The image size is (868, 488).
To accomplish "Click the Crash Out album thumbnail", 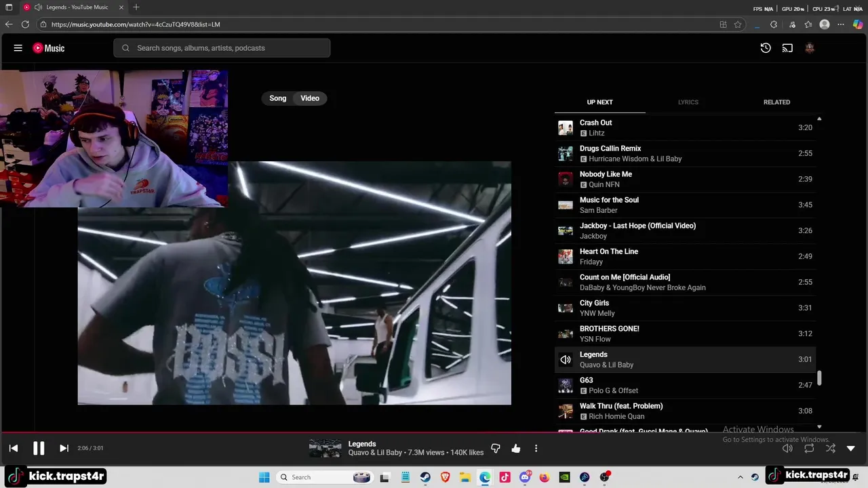I will [x=565, y=127].
